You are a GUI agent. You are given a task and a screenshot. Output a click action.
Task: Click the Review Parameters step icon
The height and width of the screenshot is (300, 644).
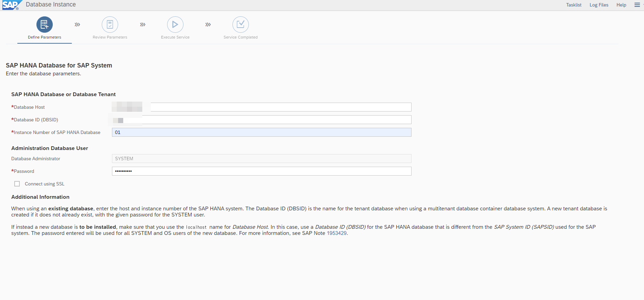point(110,25)
